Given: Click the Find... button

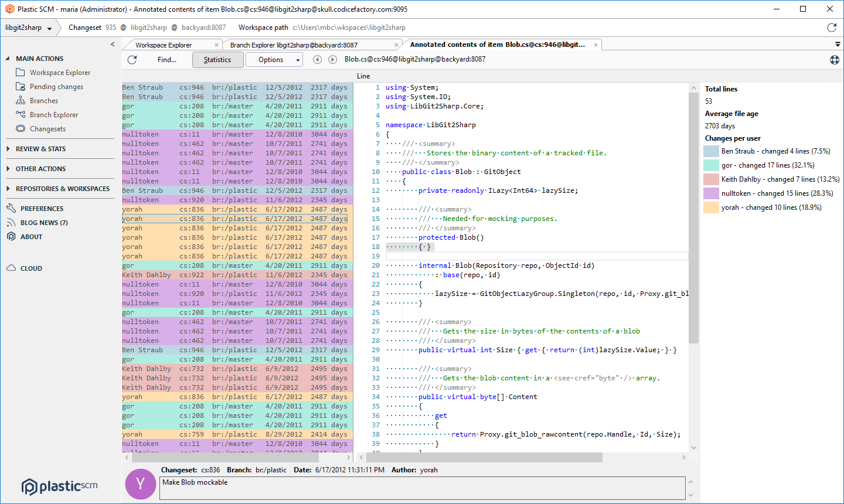Looking at the screenshot, I should tap(167, 60).
